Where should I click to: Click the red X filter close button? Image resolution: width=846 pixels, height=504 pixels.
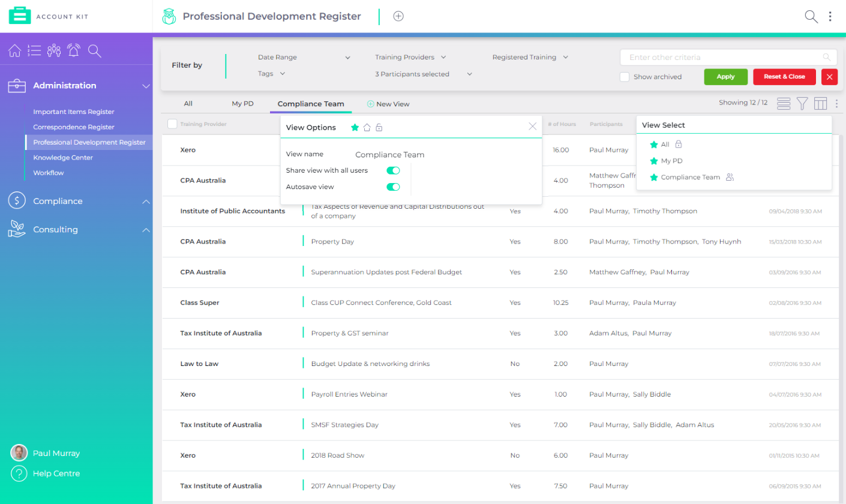tap(829, 77)
